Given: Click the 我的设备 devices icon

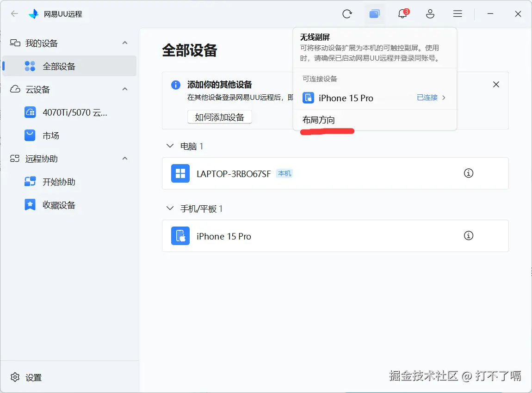Looking at the screenshot, I should [x=15, y=43].
